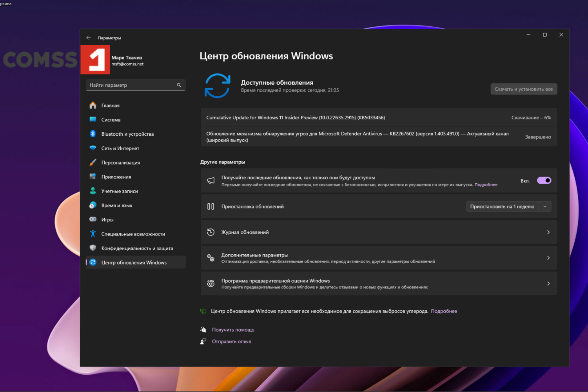Open the Игры settings section

pyautogui.click(x=136, y=220)
